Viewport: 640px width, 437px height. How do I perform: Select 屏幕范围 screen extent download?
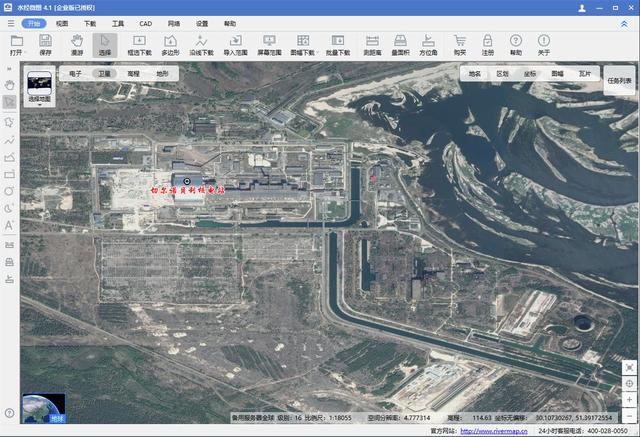click(269, 45)
